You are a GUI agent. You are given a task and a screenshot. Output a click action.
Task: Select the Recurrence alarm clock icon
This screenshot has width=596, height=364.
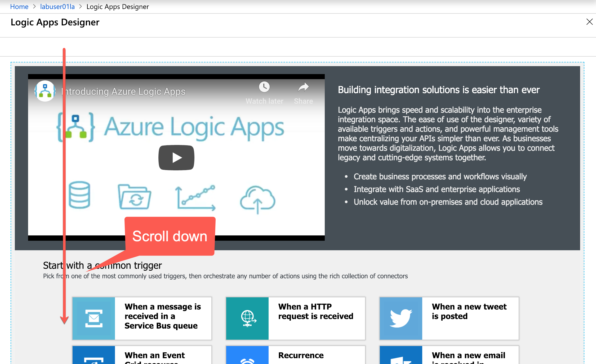pyautogui.click(x=247, y=355)
